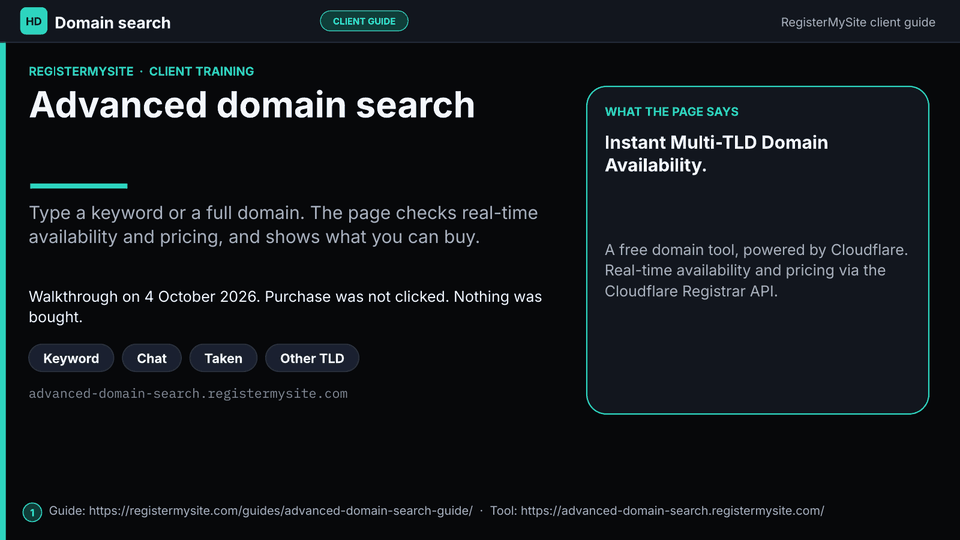Click the HD logo icon
Screen dimensions: 960x540
point(33,21)
